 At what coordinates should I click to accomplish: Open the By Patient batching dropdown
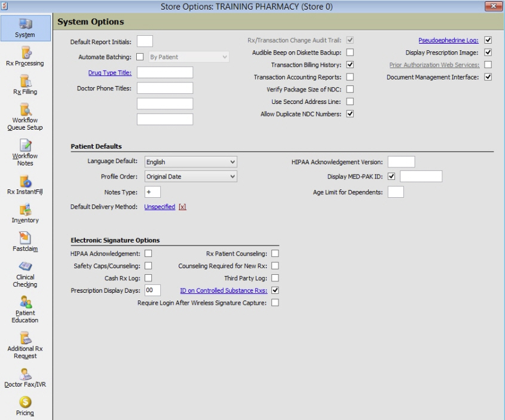(x=189, y=57)
